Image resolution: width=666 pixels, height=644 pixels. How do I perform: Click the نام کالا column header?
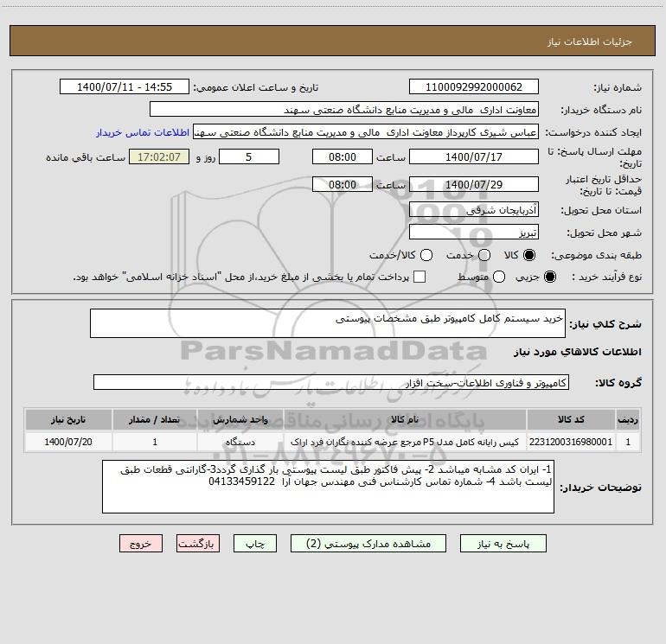[405, 420]
